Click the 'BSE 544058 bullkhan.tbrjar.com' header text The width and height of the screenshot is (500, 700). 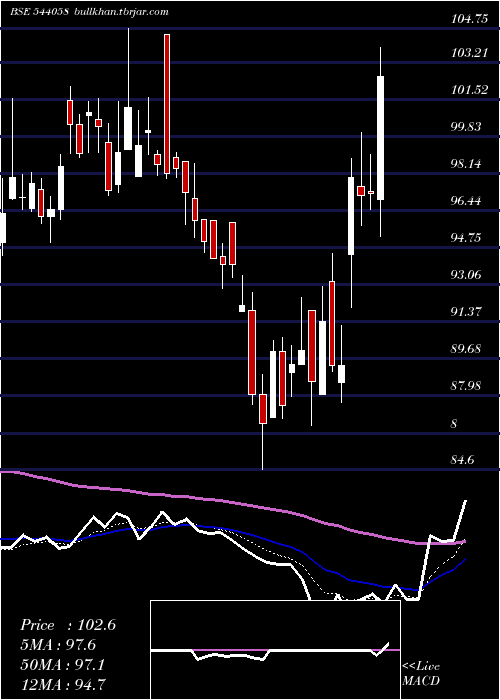pos(89,12)
